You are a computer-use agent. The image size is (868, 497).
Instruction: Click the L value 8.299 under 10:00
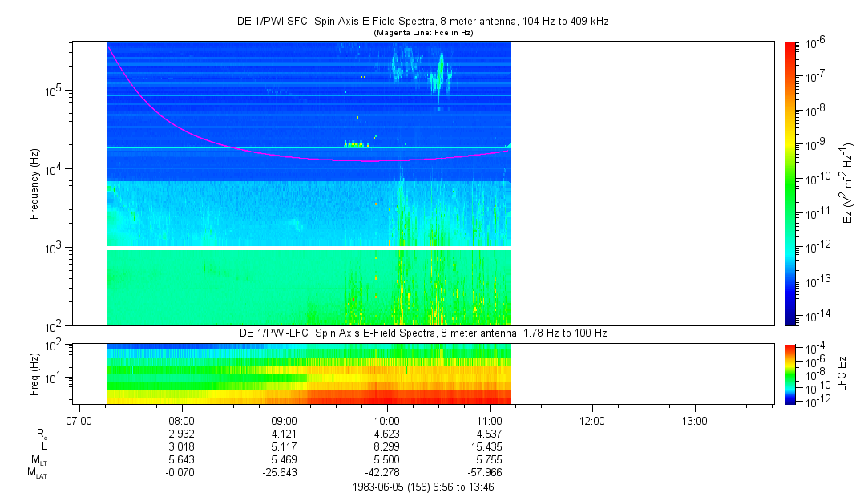(x=387, y=446)
